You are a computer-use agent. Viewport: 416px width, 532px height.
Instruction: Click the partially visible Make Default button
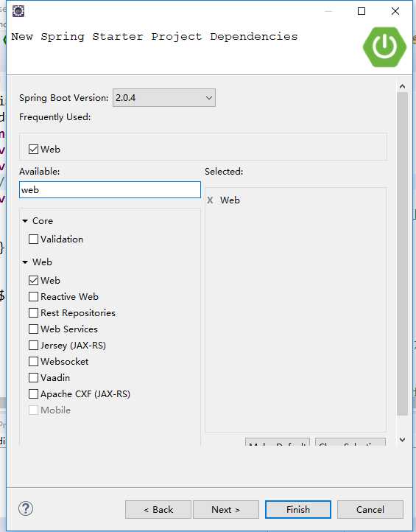pos(278,442)
